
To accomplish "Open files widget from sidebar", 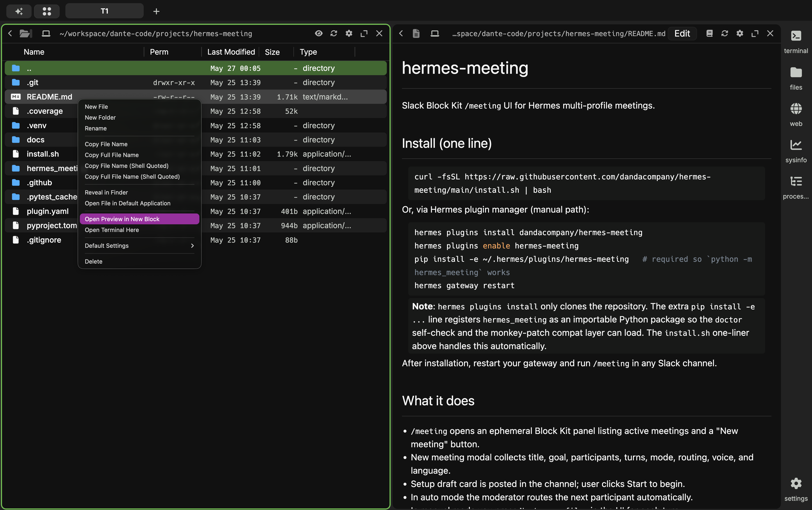I will [x=796, y=78].
